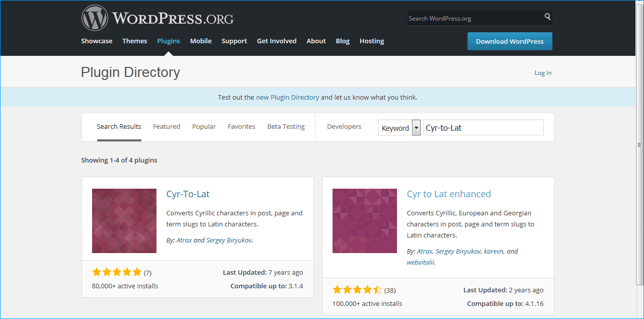The height and width of the screenshot is (319, 644).
Task: Open the Beta Testing tab
Action: tap(286, 127)
